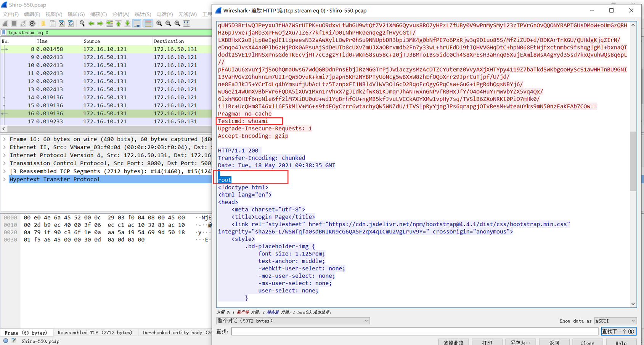The image size is (644, 345).
Task: Click the 滤掉此流 button
Action: (x=453, y=343)
